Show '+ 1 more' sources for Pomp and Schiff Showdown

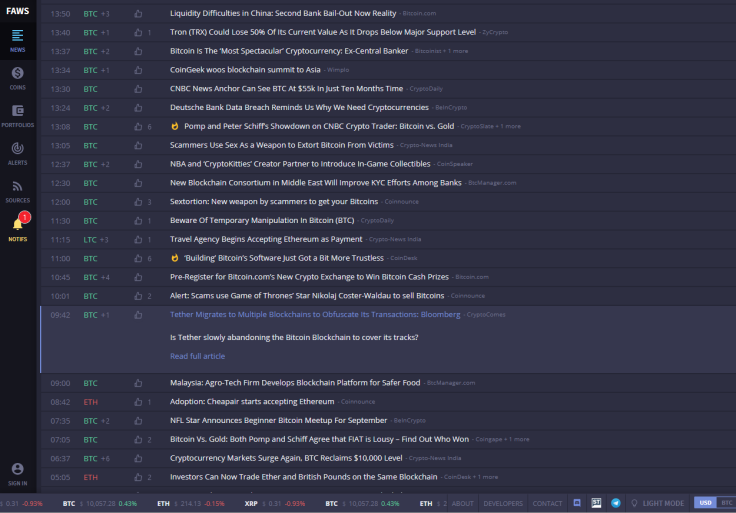(508, 126)
